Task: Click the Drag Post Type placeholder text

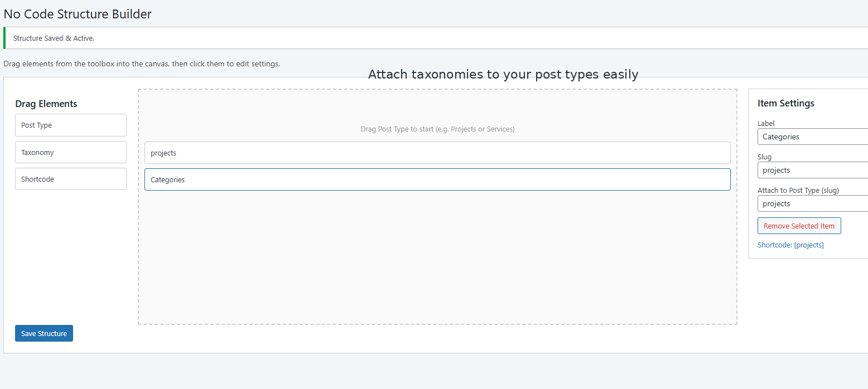Action: 437,129
